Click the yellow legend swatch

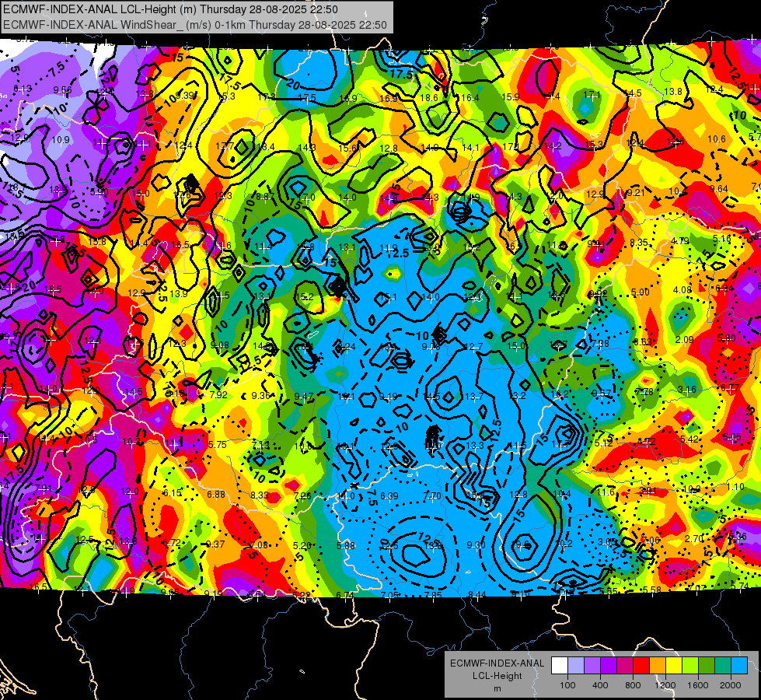(674, 666)
